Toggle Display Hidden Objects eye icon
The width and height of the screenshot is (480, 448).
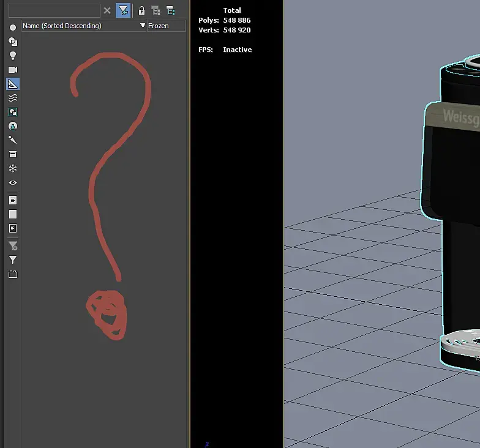click(12, 182)
